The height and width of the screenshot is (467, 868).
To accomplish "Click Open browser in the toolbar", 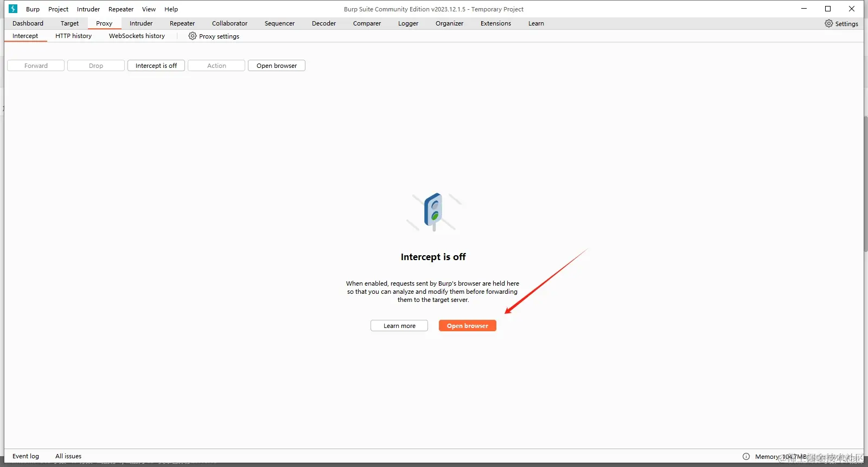I will 277,66.
